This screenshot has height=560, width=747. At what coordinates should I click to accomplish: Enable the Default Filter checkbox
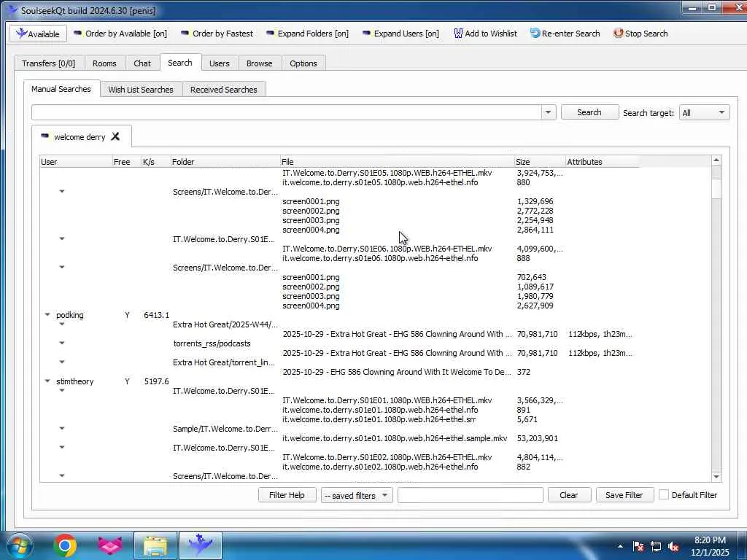[664, 495]
